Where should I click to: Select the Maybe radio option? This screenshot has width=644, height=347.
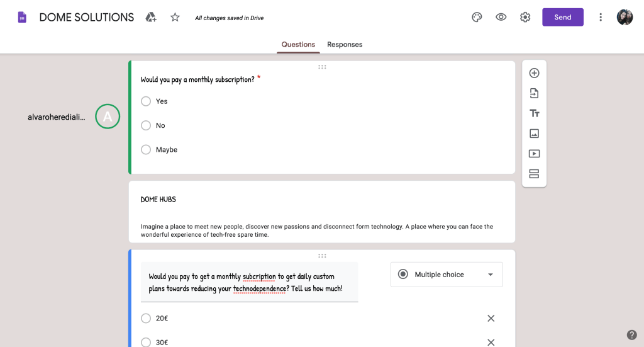tap(146, 150)
